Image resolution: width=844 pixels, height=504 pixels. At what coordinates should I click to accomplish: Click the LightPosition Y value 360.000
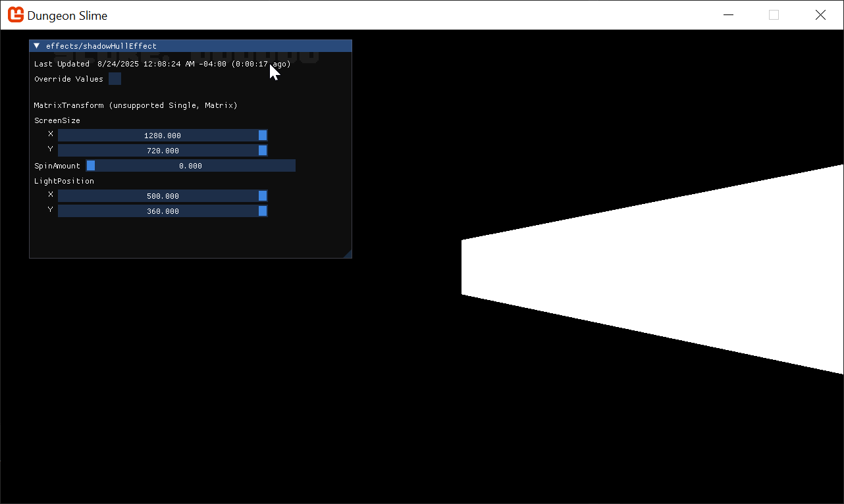[162, 211]
